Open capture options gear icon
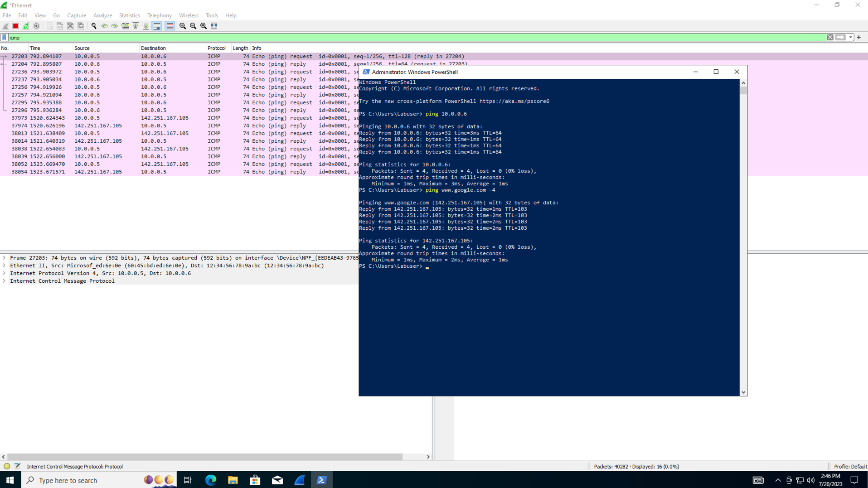868x488 pixels. [37, 26]
